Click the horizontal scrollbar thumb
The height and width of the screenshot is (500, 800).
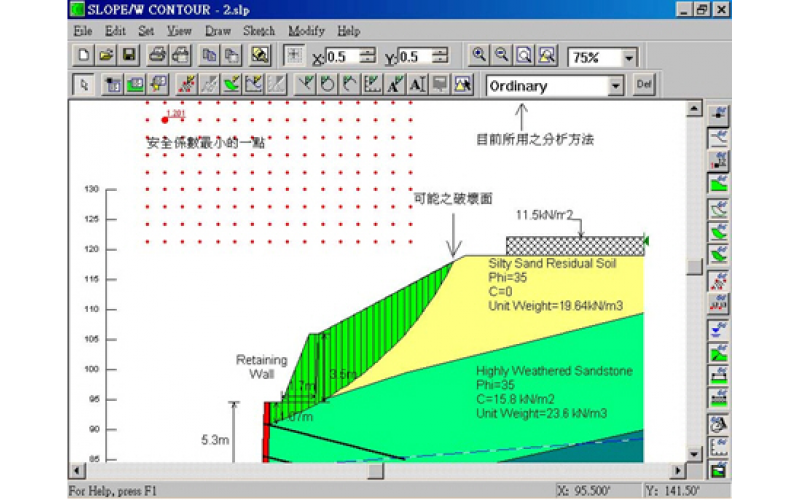(x=376, y=470)
